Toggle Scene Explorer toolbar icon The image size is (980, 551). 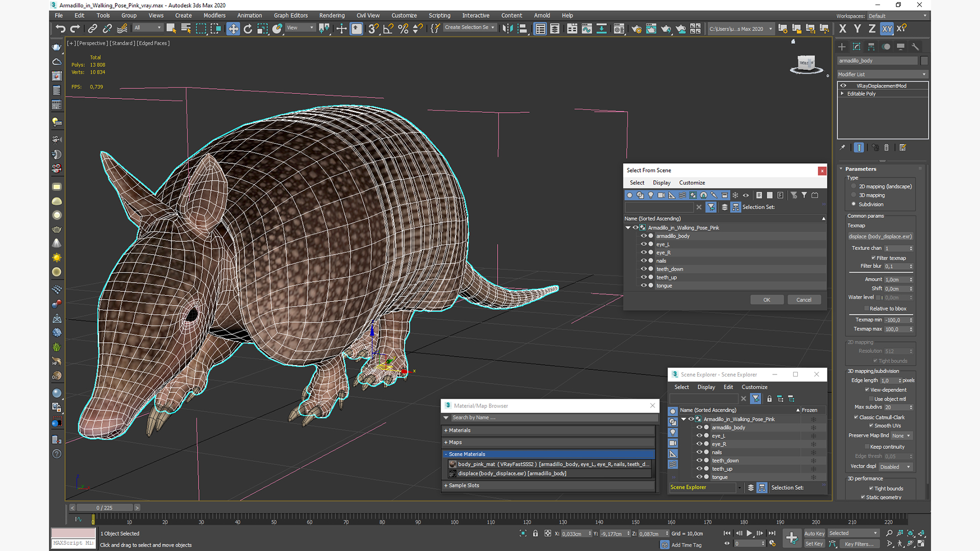(540, 29)
